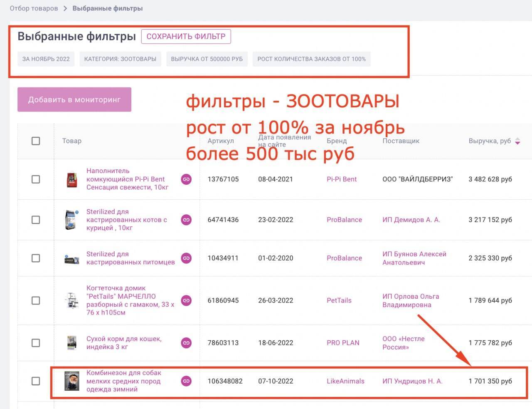
Task: Open the PetTails brand link
Action: point(339,300)
